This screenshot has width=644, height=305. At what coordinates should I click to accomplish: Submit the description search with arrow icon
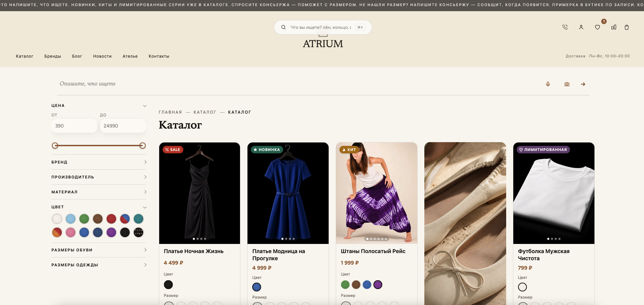tap(583, 84)
